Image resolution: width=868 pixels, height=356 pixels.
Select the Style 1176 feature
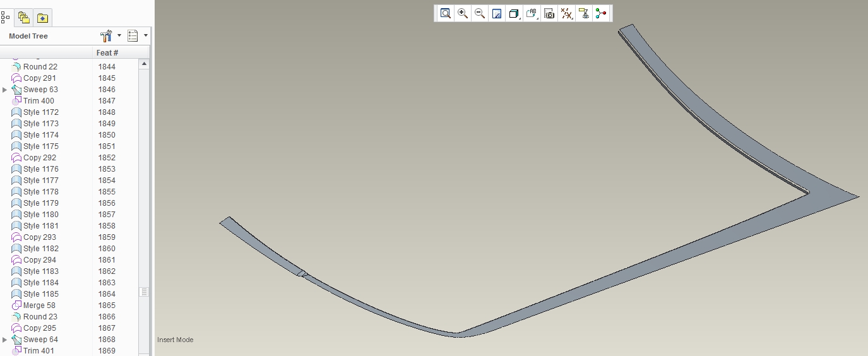(41, 169)
